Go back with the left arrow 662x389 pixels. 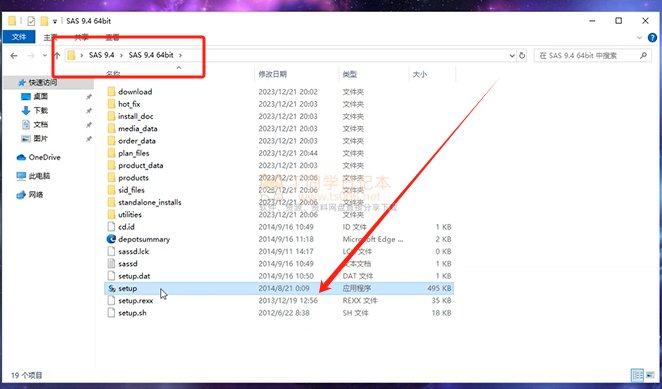click(14, 55)
